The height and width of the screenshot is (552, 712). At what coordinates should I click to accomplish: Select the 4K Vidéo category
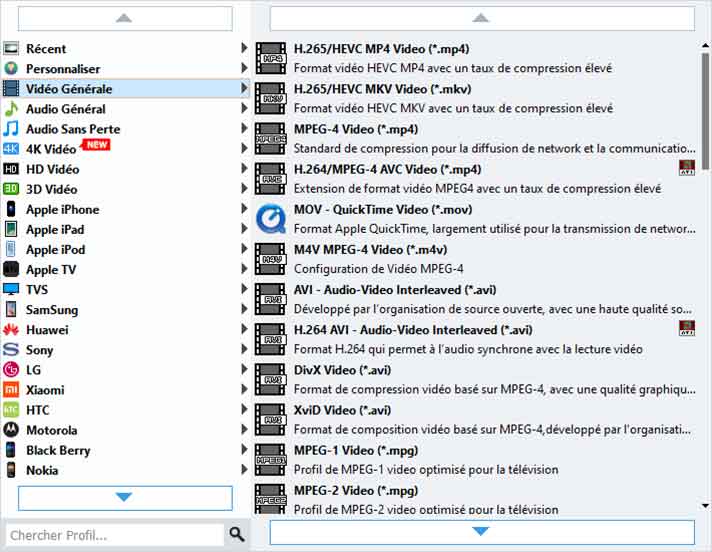pos(50,149)
